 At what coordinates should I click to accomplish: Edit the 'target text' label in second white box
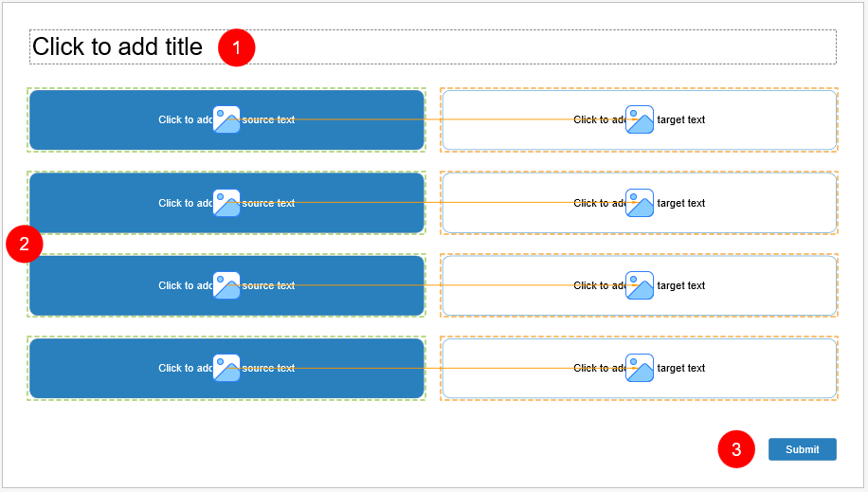click(x=681, y=203)
